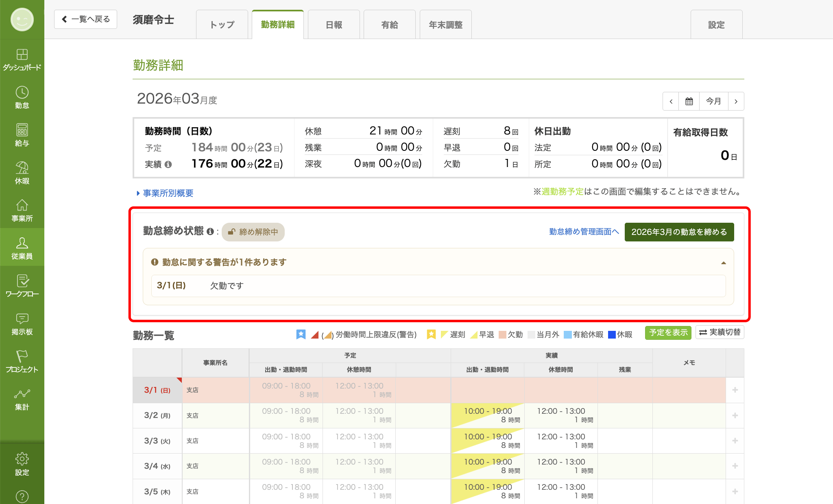The height and width of the screenshot is (504, 833).
Task: Click the smiley face logo
Action: [x=22, y=20]
